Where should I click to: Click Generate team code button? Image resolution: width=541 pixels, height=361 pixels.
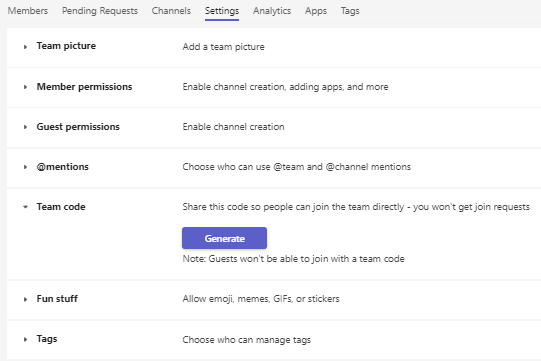pos(224,238)
